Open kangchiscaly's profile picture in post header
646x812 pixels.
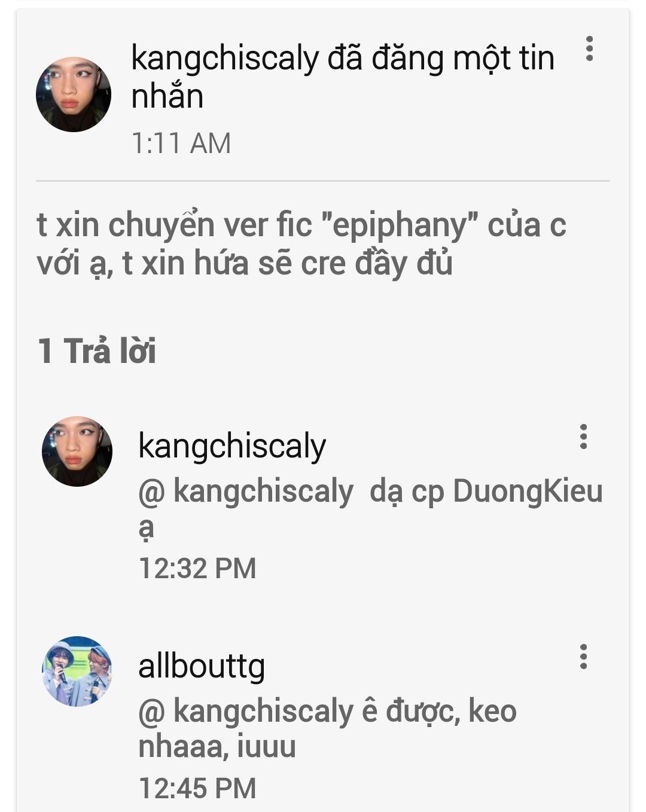pyautogui.click(x=73, y=94)
